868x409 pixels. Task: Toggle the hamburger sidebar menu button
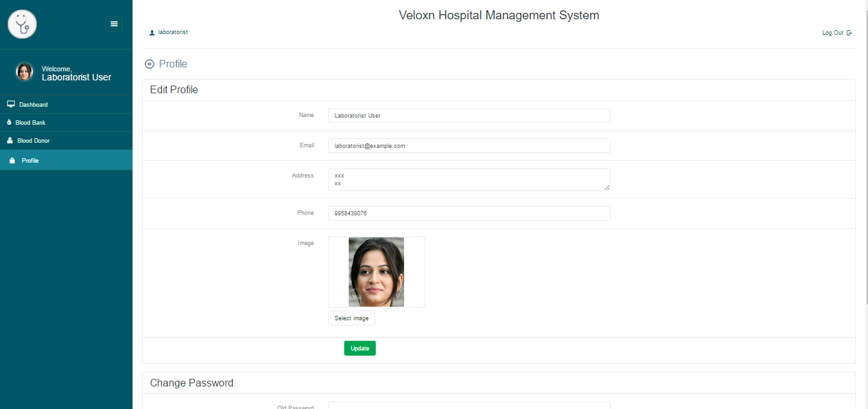114,24
